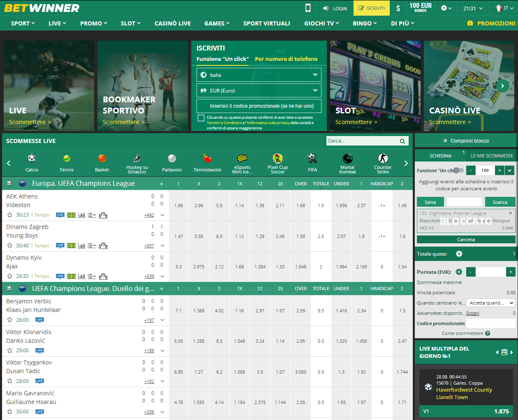
Task: Click the yellow ISCRIVITI button
Action: 372,8
